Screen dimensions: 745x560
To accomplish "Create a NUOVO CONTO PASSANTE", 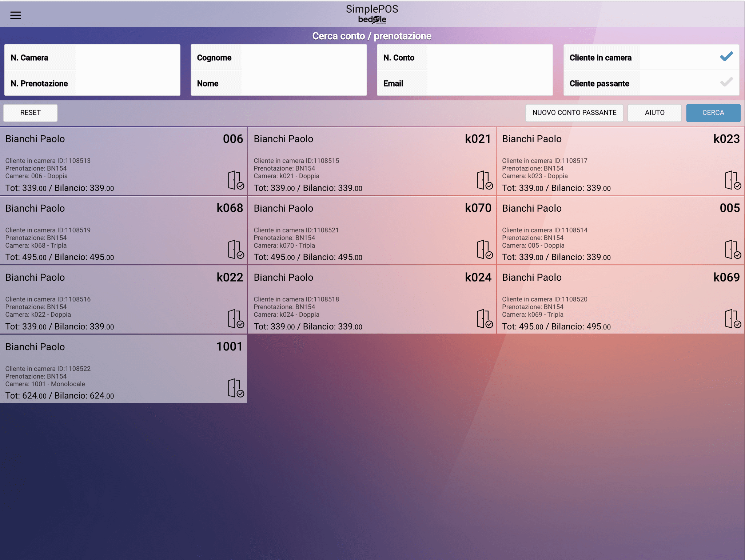I will click(x=574, y=113).
